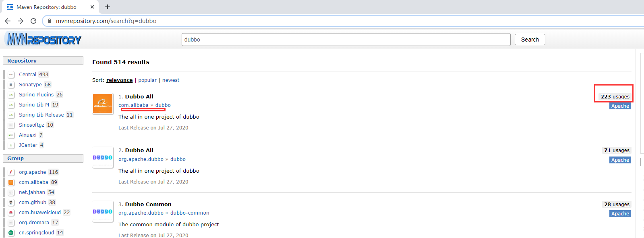Filter by Spring Plugins link
Screen dimensions: 644x238
coord(36,95)
